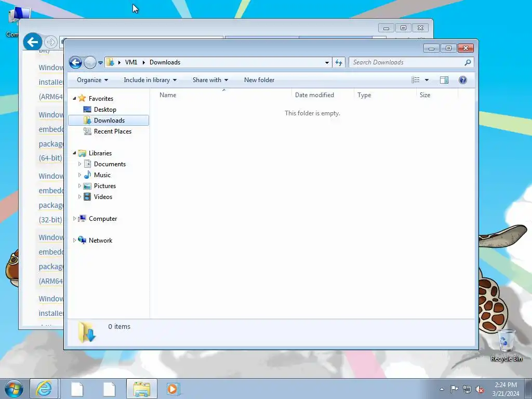Screen dimensions: 532x399
Task: Expand the Videos library
Action: (79, 197)
